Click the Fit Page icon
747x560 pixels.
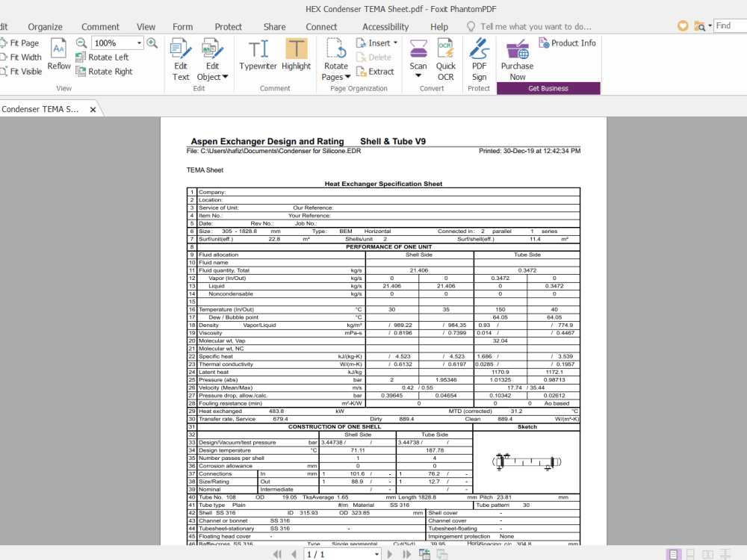point(4,43)
